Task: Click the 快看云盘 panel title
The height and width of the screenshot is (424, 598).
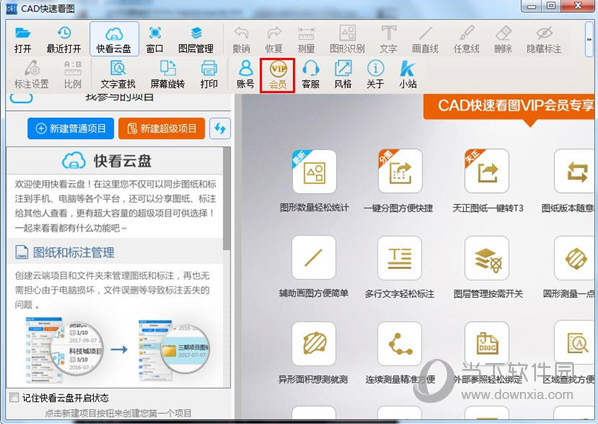Action: 123,161
